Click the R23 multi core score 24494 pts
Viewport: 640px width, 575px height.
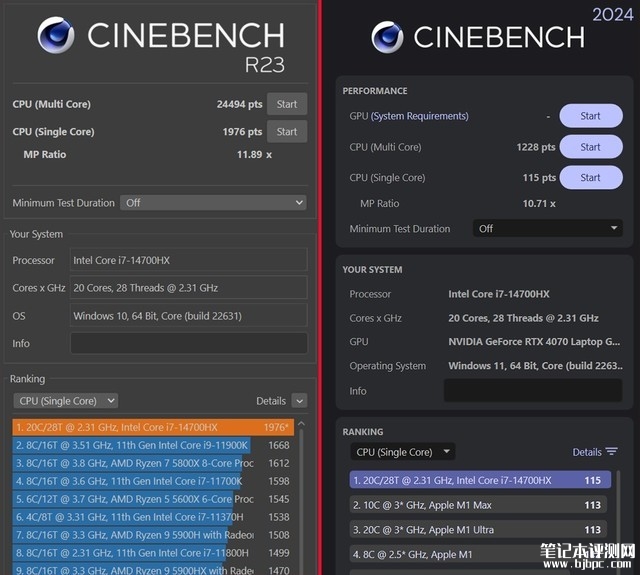coord(240,104)
